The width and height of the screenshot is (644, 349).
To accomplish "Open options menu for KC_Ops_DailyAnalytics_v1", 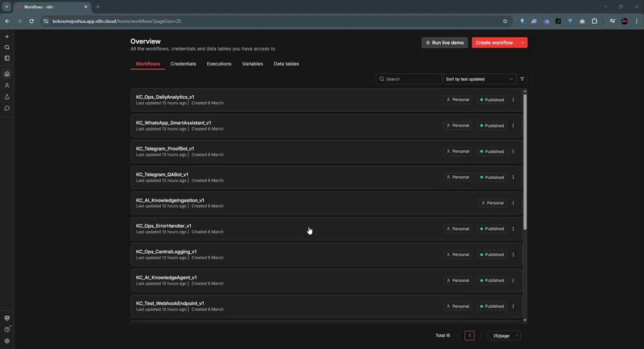I will click(513, 100).
